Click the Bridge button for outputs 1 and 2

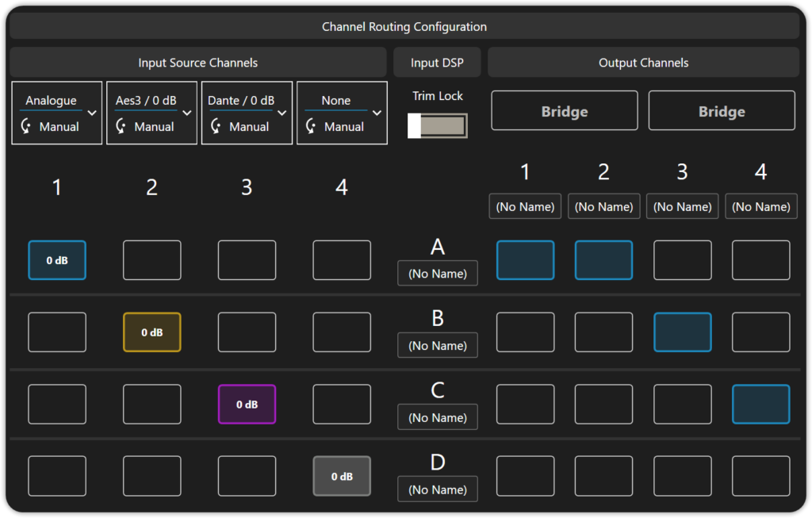(564, 111)
